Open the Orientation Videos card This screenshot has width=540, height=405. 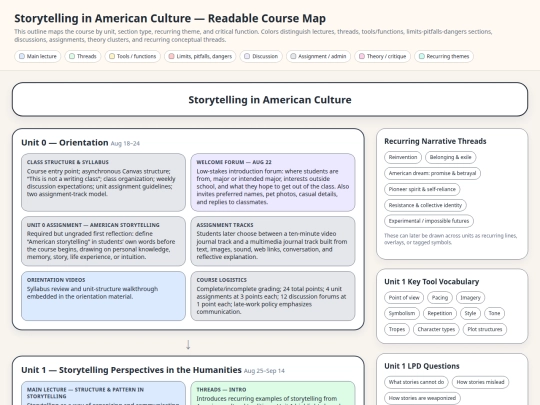[x=103, y=296]
